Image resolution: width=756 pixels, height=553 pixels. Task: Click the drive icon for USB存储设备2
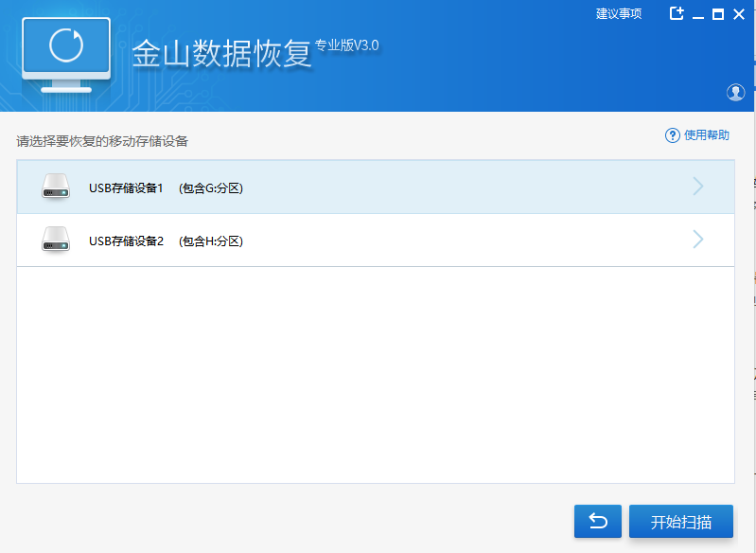(x=56, y=241)
